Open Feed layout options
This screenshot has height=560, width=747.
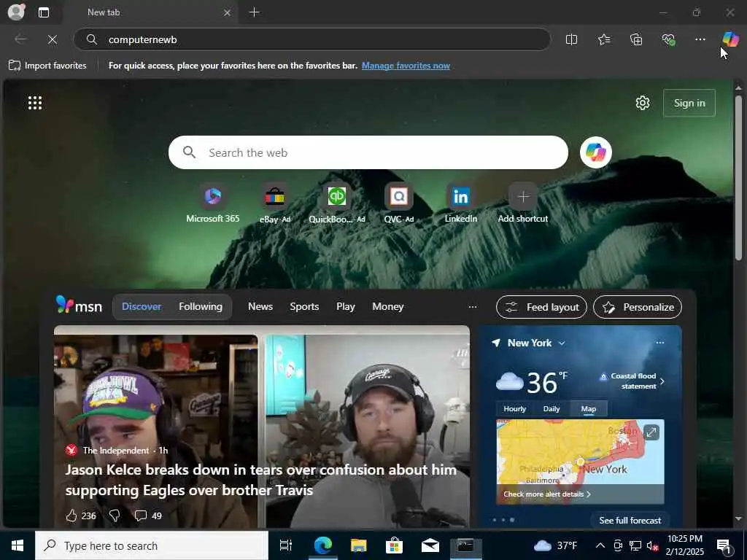542,307
